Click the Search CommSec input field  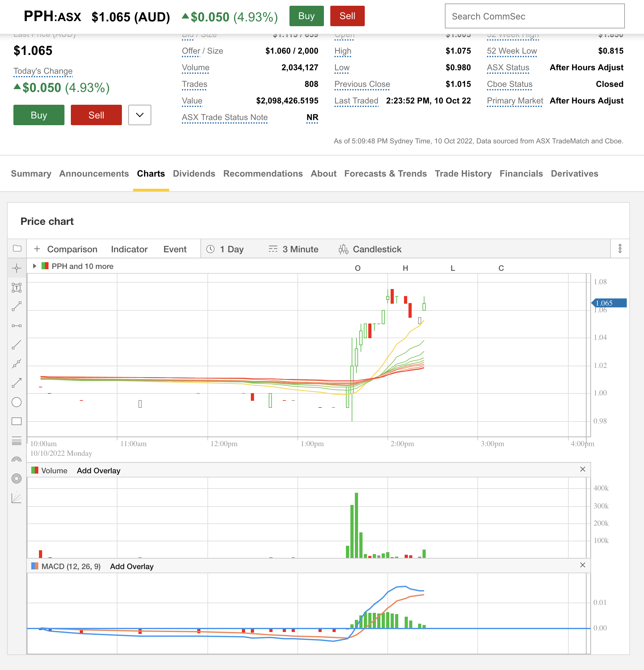pos(534,16)
